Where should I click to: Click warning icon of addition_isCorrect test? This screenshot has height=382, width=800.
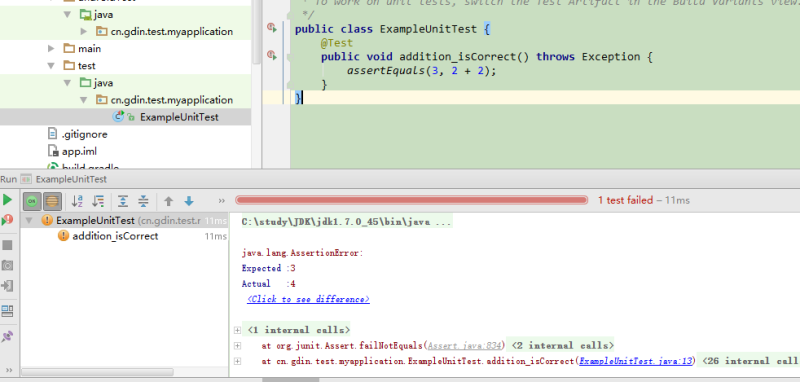point(63,236)
